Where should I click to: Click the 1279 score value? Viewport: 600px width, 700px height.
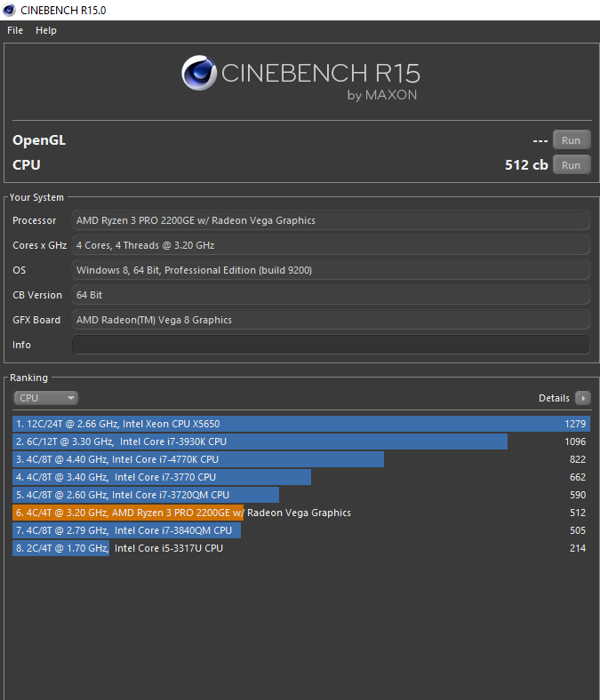[575, 424]
